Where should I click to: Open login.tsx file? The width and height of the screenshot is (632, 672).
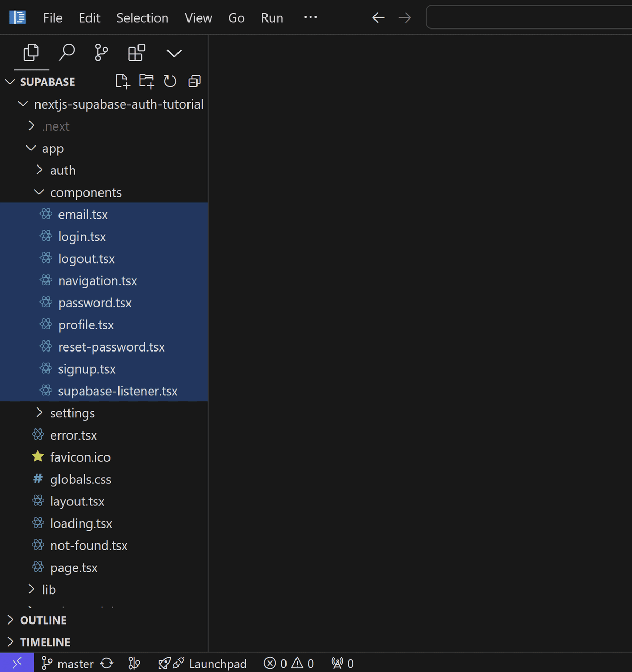[x=104, y=237]
